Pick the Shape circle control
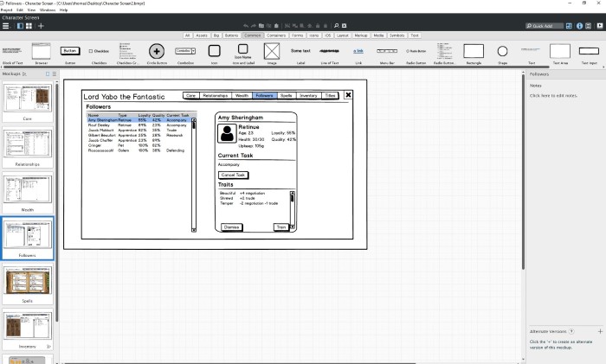The image size is (606, 364). pos(502,54)
